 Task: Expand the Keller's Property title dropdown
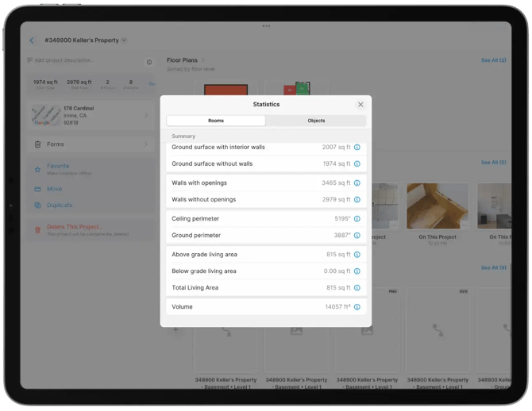click(x=125, y=40)
